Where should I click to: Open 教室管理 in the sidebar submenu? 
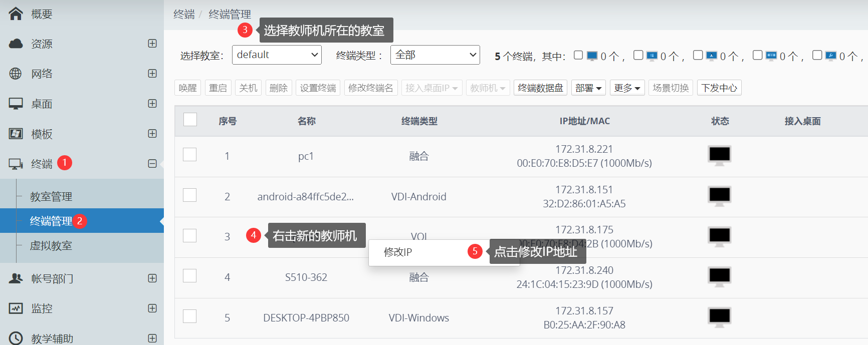coord(51,197)
